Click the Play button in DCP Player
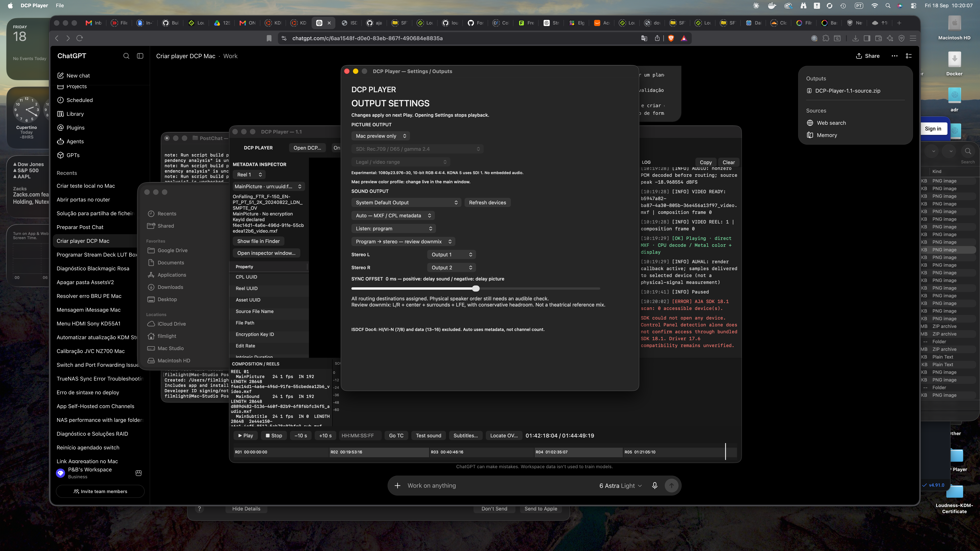Image resolution: width=980 pixels, height=551 pixels. (x=245, y=435)
